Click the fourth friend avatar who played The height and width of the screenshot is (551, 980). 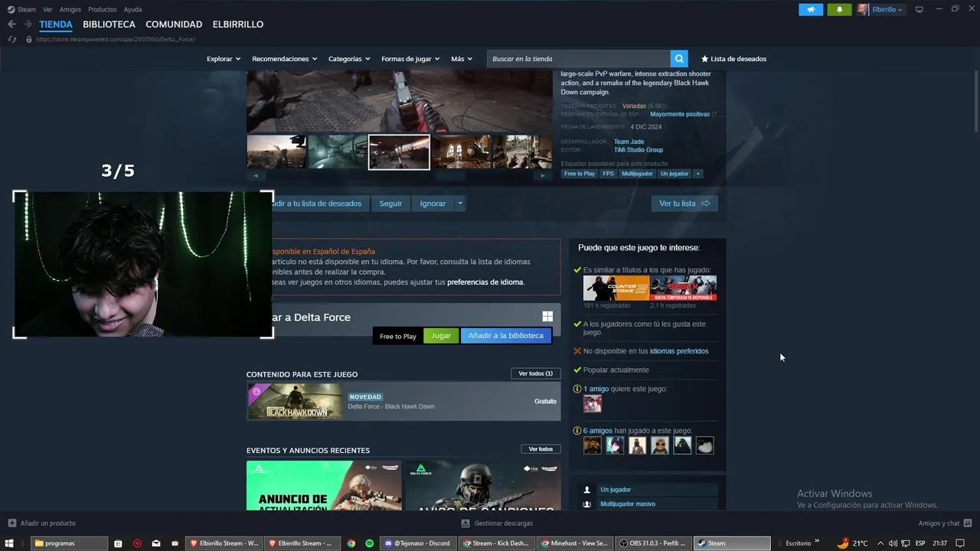(660, 445)
